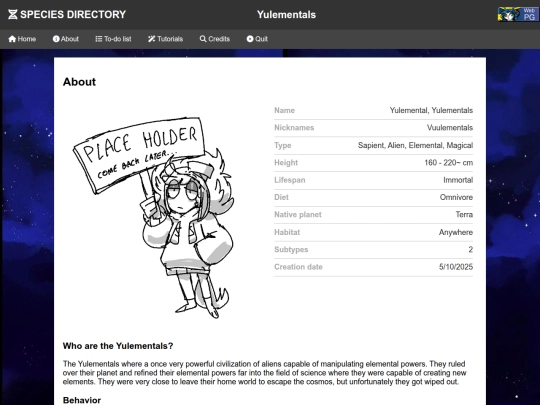Click the Credits magnifier icon
540x405 pixels.
(203, 39)
